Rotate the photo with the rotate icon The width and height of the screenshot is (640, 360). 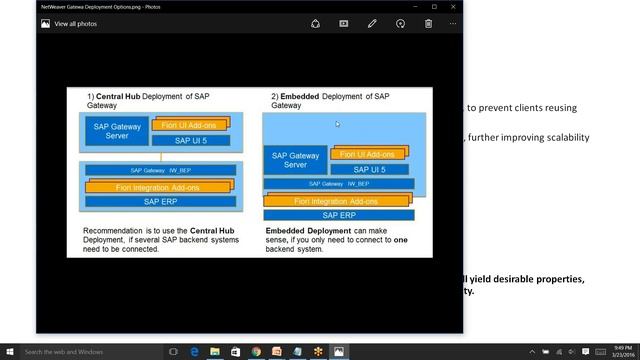tap(400, 24)
